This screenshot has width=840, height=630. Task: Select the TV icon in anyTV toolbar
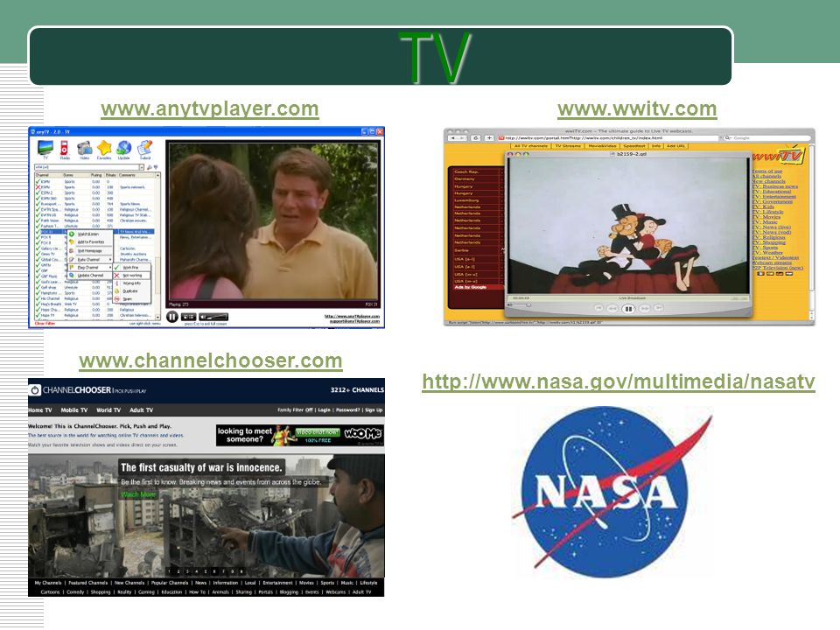tap(45, 150)
